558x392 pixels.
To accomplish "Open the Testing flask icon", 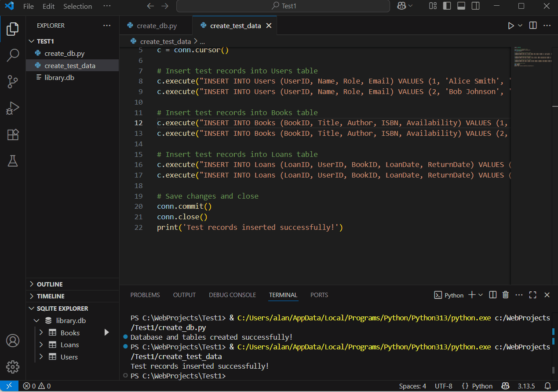I will click(13, 161).
